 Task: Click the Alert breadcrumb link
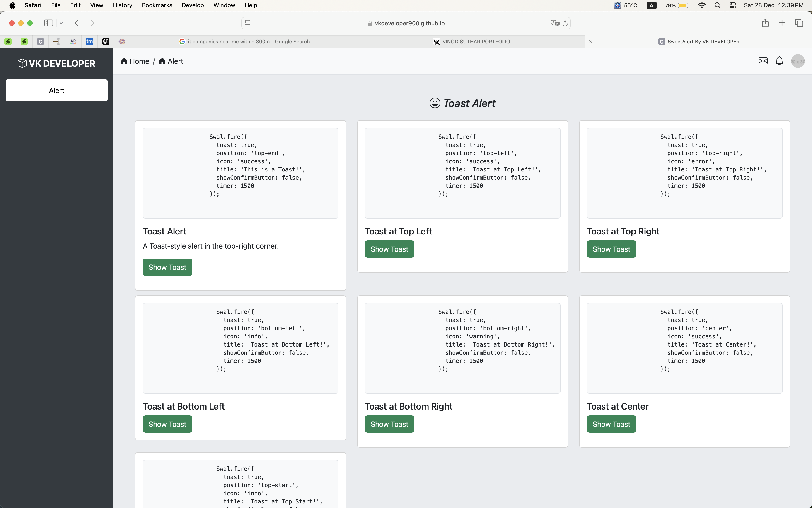point(171,61)
